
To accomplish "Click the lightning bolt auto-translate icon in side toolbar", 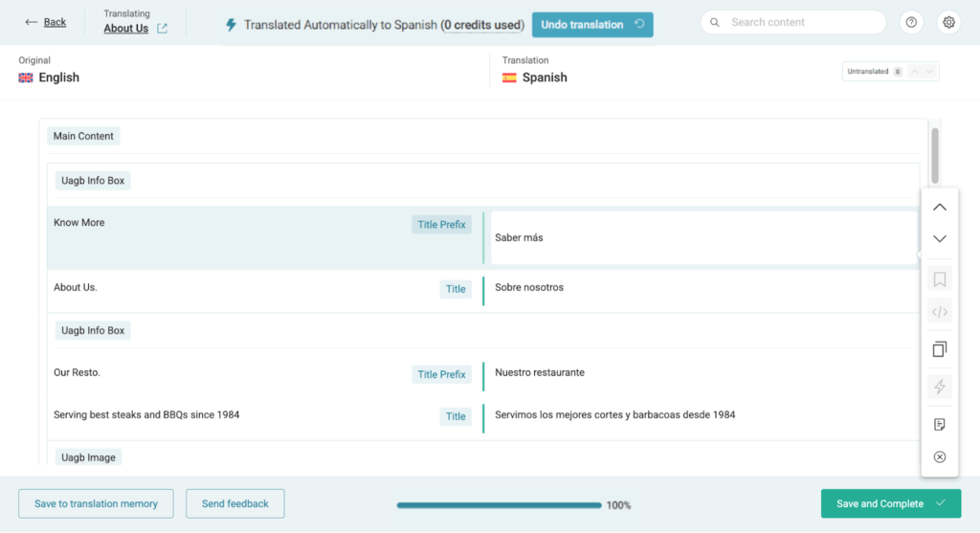I will click(939, 387).
